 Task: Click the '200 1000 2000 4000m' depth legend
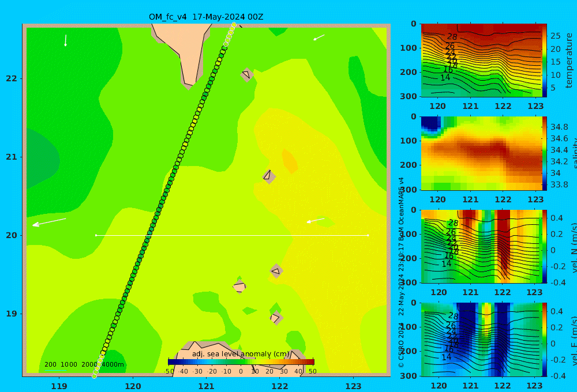(84, 364)
